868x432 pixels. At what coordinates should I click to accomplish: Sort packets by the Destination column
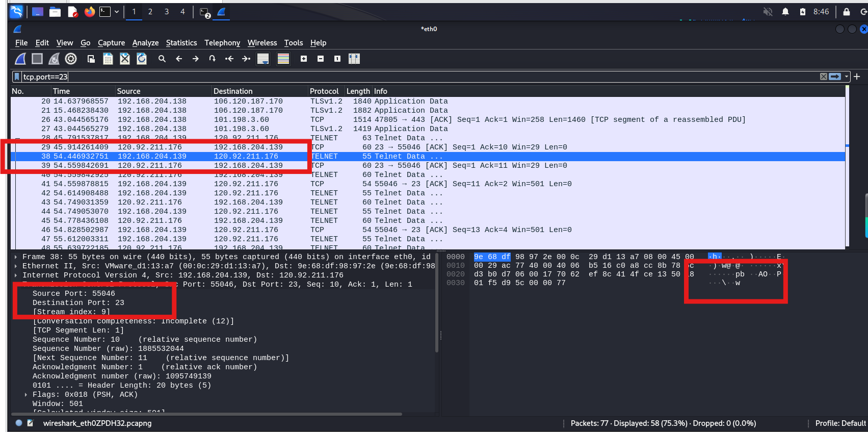[x=259, y=91]
